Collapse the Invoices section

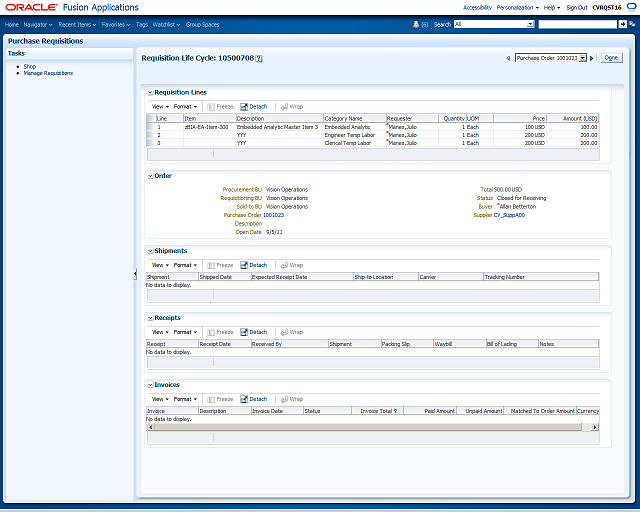click(150, 385)
